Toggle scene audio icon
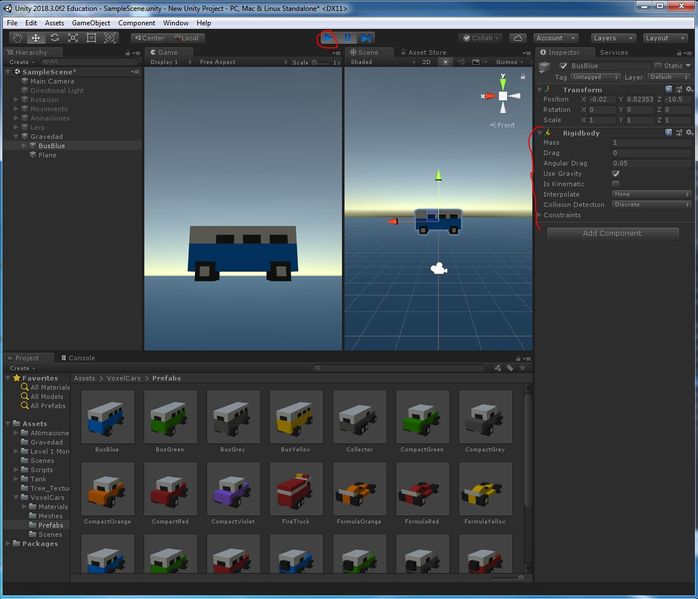Screen dimensions: 698x599 [462, 62]
